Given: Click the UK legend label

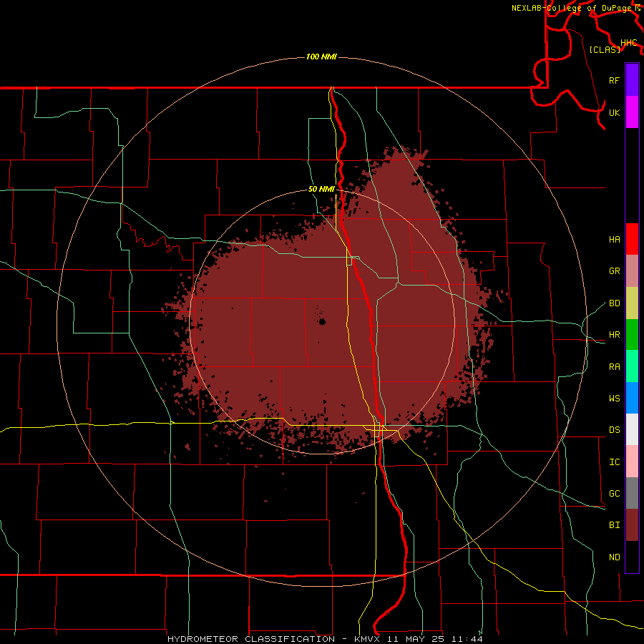Looking at the screenshot, I should 615,112.
